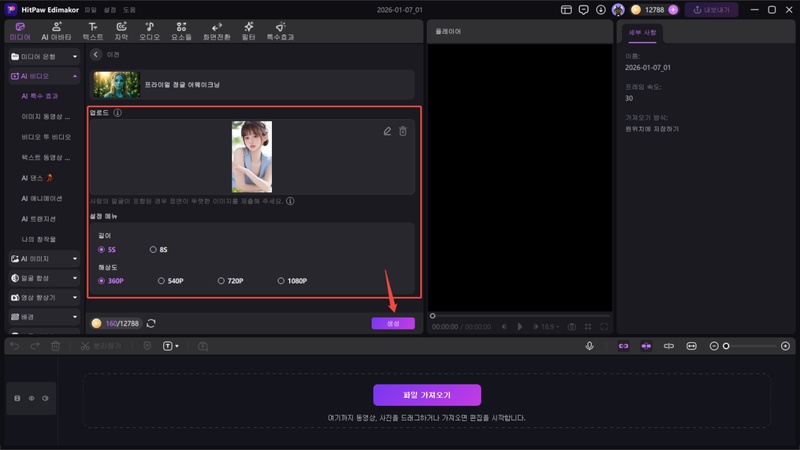Screen dimensions: 800x450
Task: Switch to the 세부 사항 details tab
Action: tap(642, 33)
